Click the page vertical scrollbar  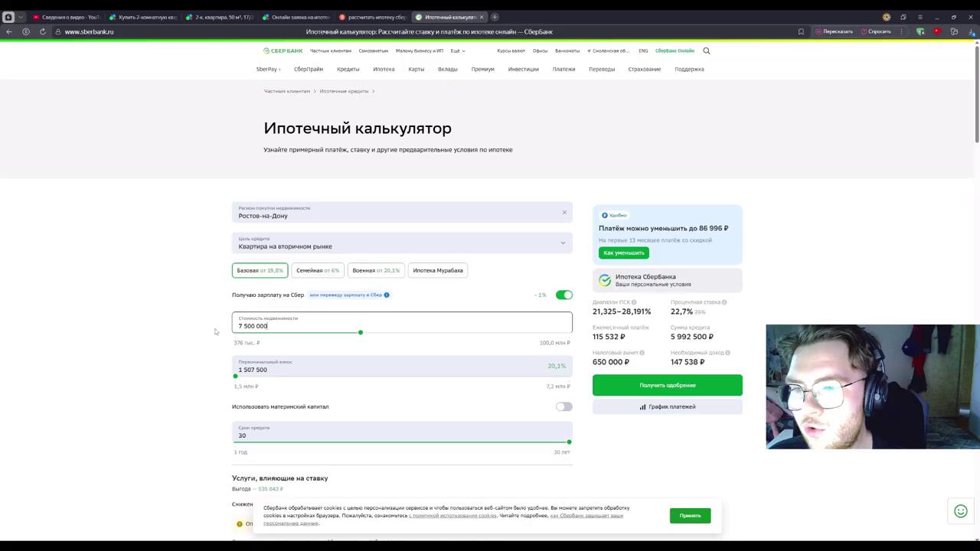(x=977, y=94)
